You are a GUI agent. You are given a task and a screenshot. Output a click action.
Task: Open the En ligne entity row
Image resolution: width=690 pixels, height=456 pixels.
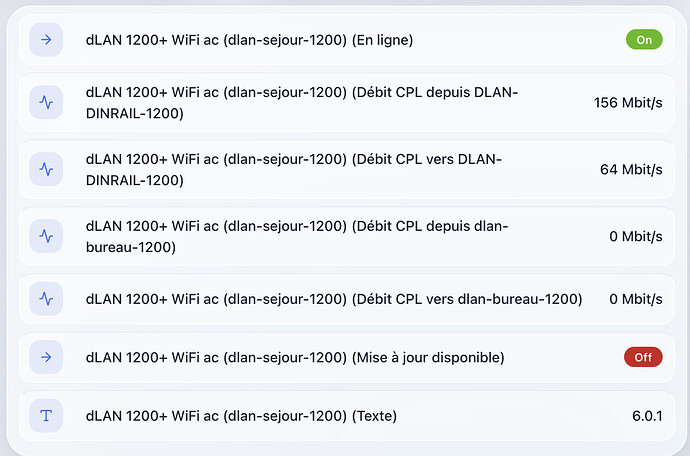click(x=347, y=40)
